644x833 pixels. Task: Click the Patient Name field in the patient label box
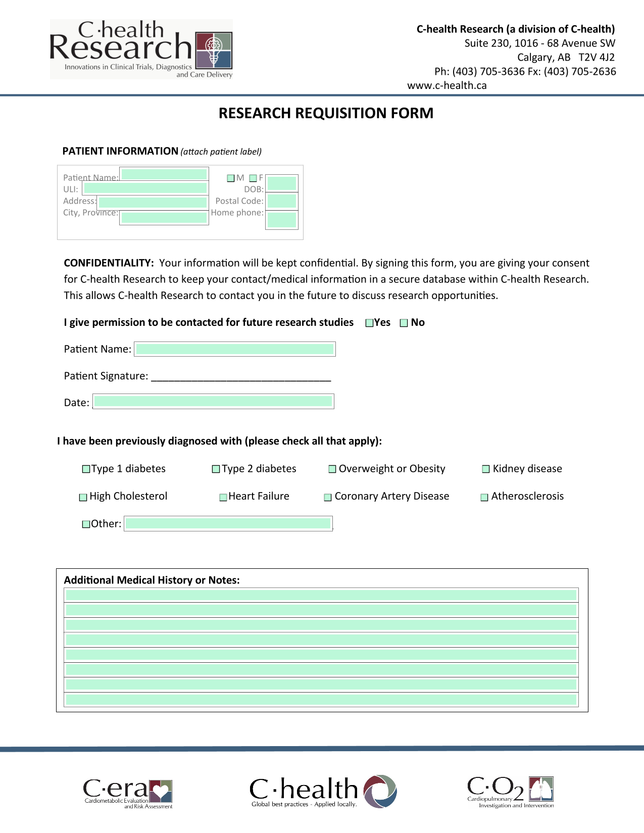(164, 174)
